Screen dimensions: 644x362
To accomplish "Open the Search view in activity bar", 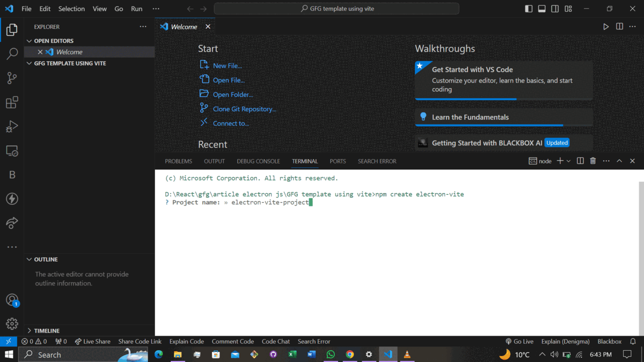I will [x=12, y=54].
